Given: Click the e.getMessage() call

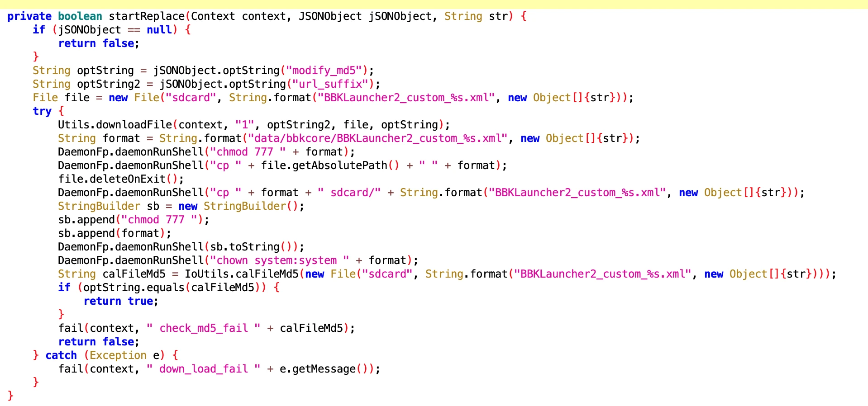Looking at the screenshot, I should coord(324,369).
